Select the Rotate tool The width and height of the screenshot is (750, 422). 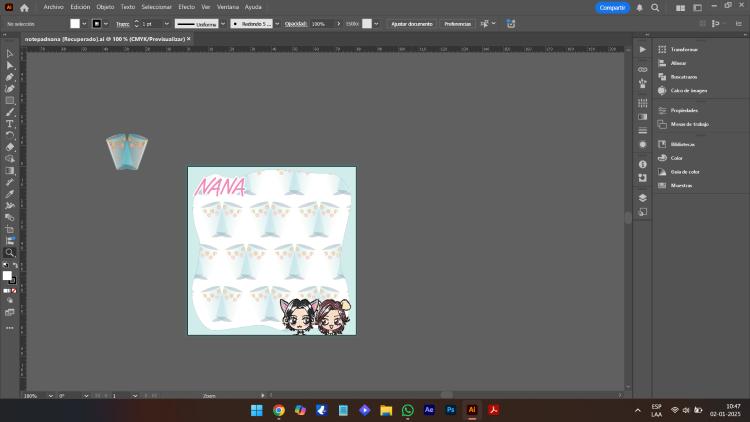coord(10,135)
